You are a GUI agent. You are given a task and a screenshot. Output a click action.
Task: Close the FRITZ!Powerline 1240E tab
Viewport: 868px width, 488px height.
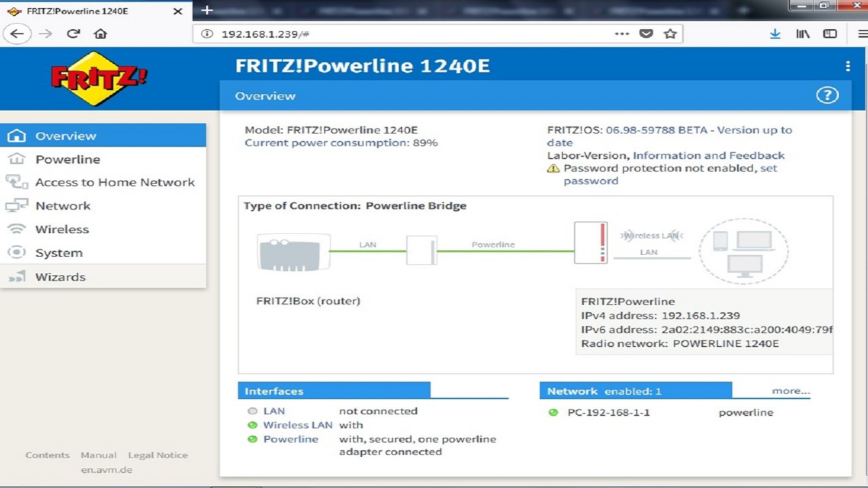pyautogui.click(x=178, y=11)
